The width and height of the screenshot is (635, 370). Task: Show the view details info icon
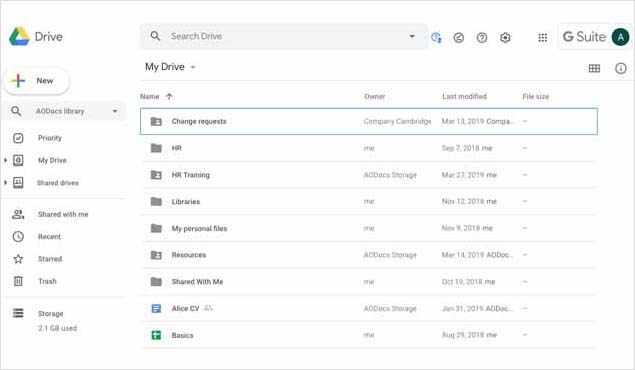coord(620,68)
